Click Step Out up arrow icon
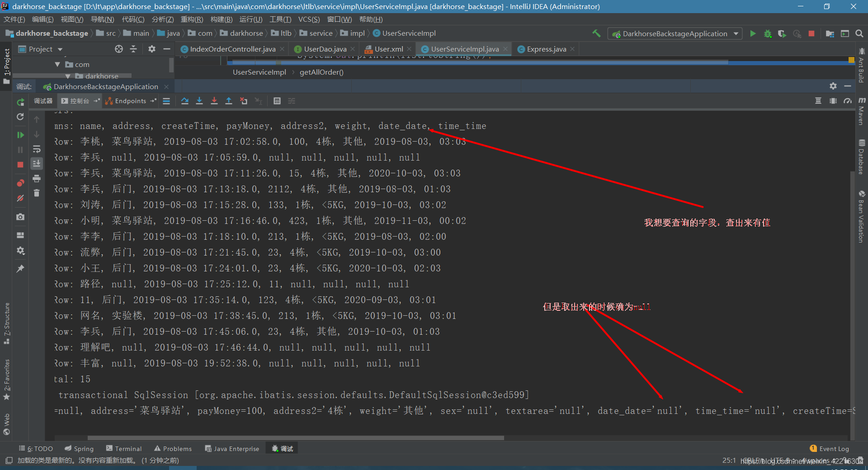 pos(229,101)
